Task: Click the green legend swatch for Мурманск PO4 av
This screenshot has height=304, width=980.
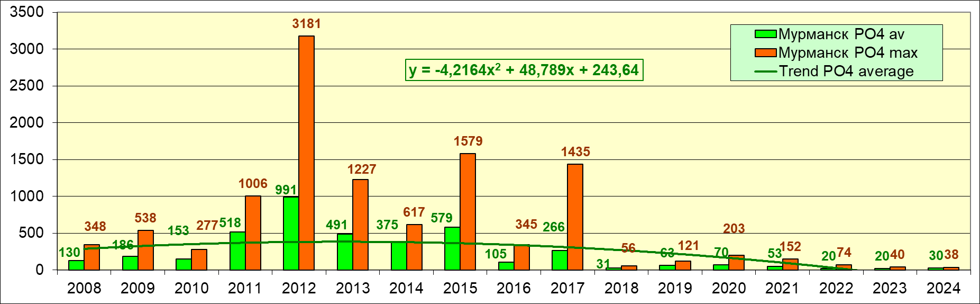Action: [x=765, y=34]
